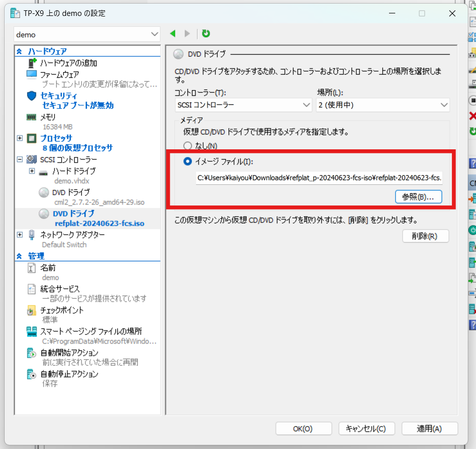Click the 名前 icon under 管理
Screen dimensions: 476x449
click(x=31, y=268)
